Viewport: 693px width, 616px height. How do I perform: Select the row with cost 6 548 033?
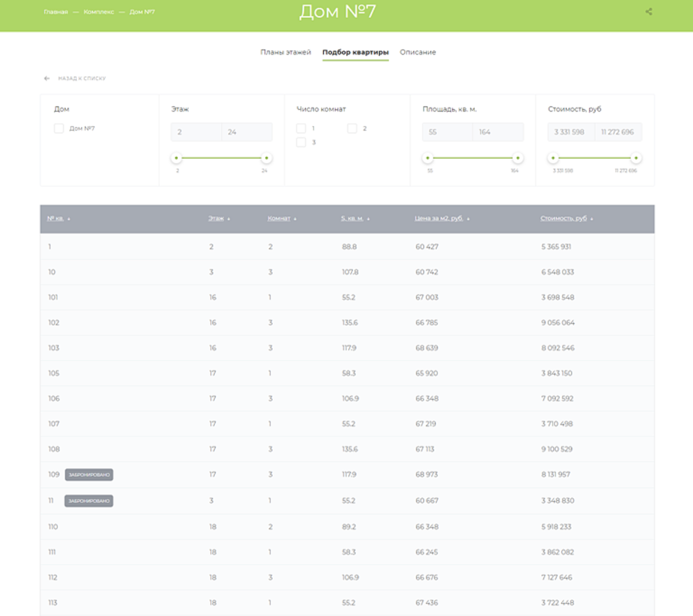pos(347,272)
